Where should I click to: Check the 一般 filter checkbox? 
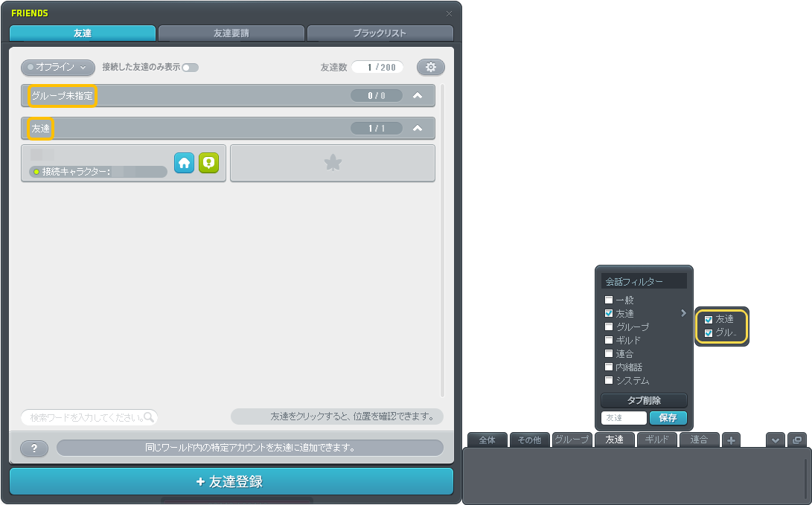click(x=609, y=300)
